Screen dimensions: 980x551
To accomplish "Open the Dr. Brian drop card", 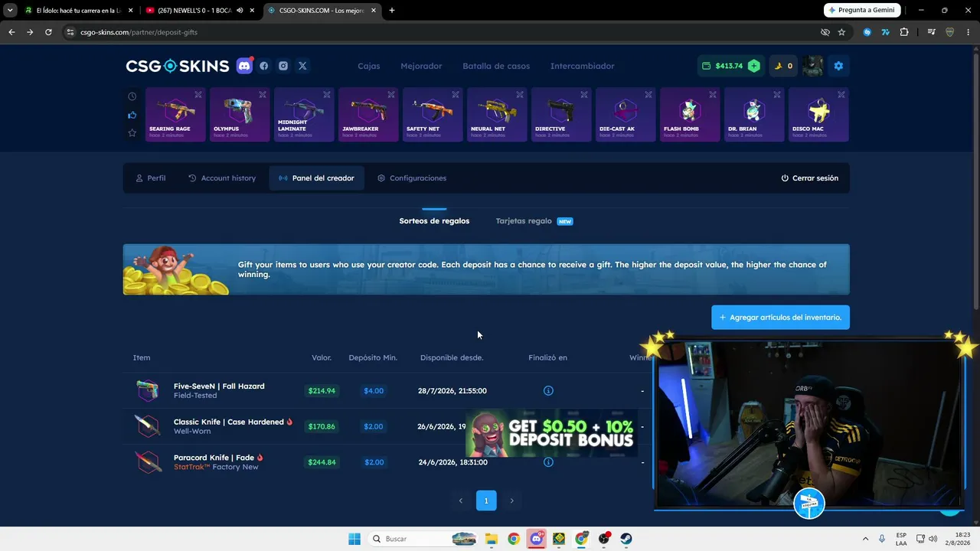I will 754,115.
